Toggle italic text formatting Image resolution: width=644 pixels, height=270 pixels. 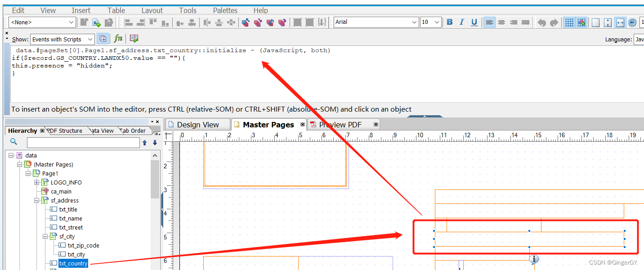(462, 22)
